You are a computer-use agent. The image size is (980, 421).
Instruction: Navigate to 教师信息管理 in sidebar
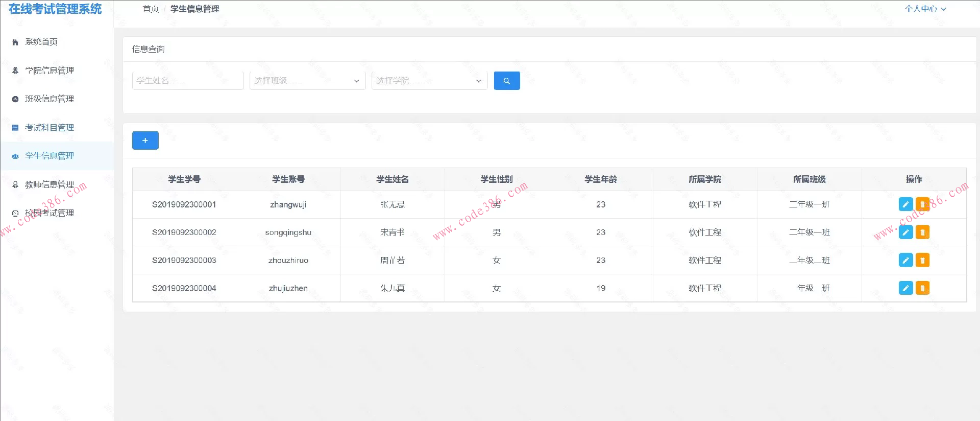pos(50,184)
